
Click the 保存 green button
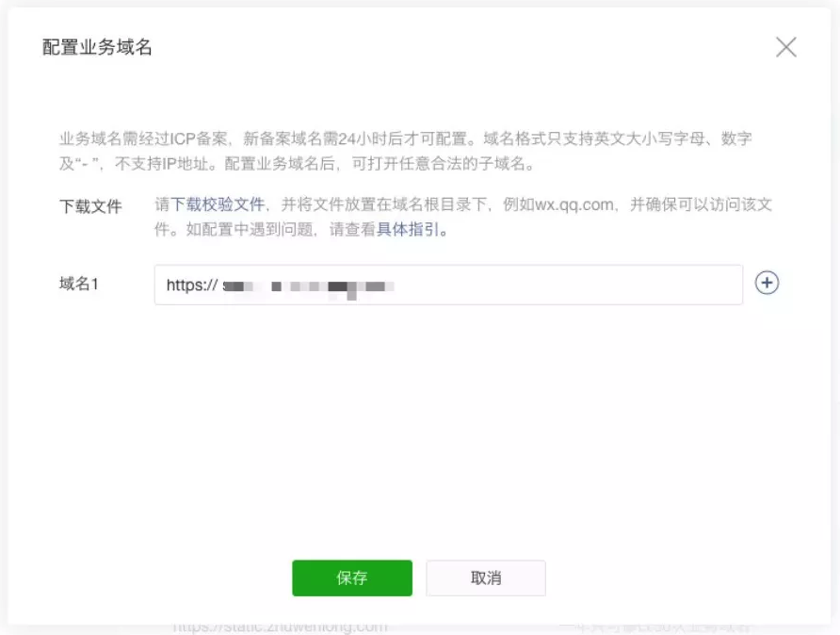(x=351, y=578)
